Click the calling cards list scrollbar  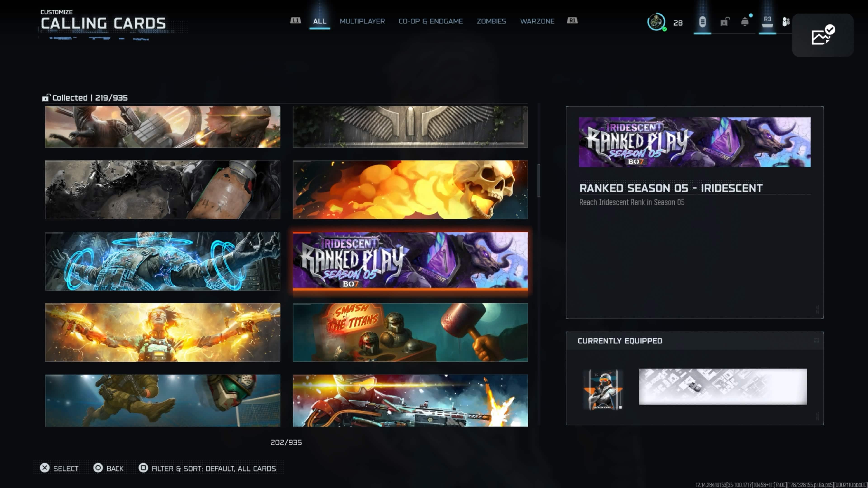click(x=539, y=181)
